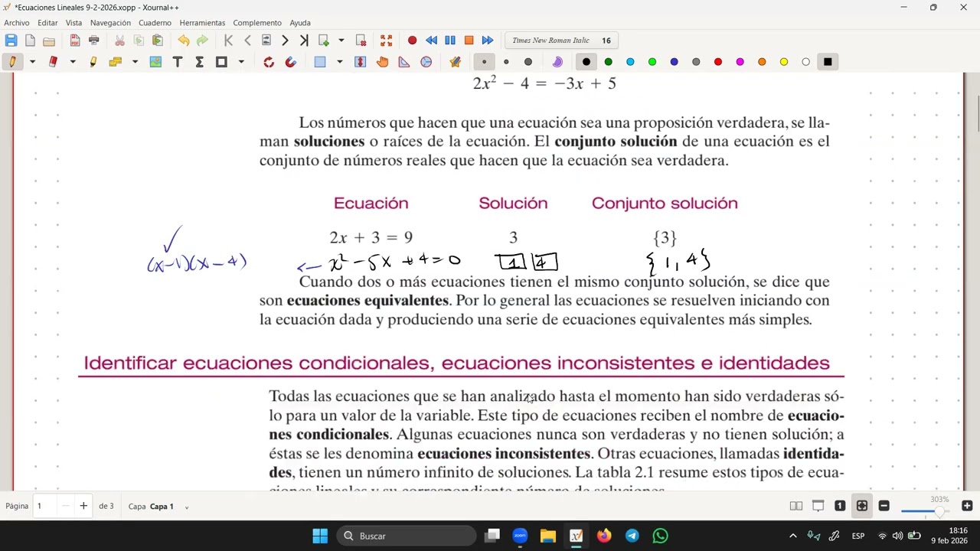Pick the red color swatch
This screenshot has width=980, height=551.
click(x=718, y=62)
